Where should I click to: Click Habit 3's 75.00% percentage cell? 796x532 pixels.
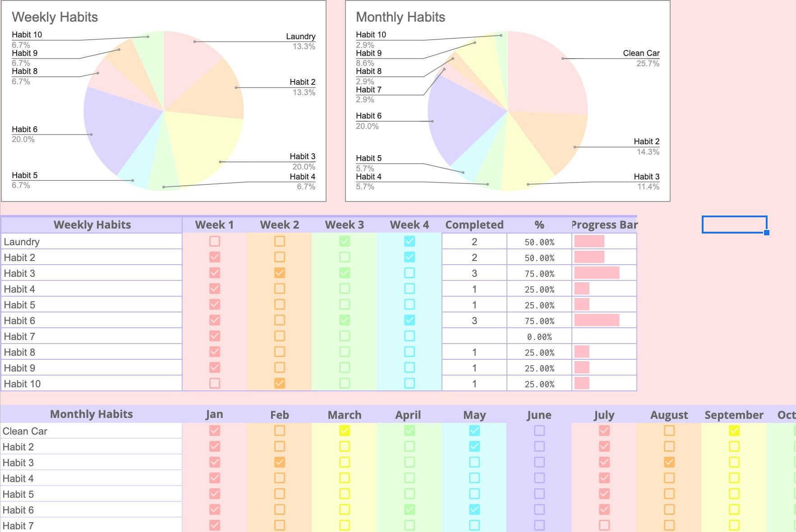pos(538,273)
